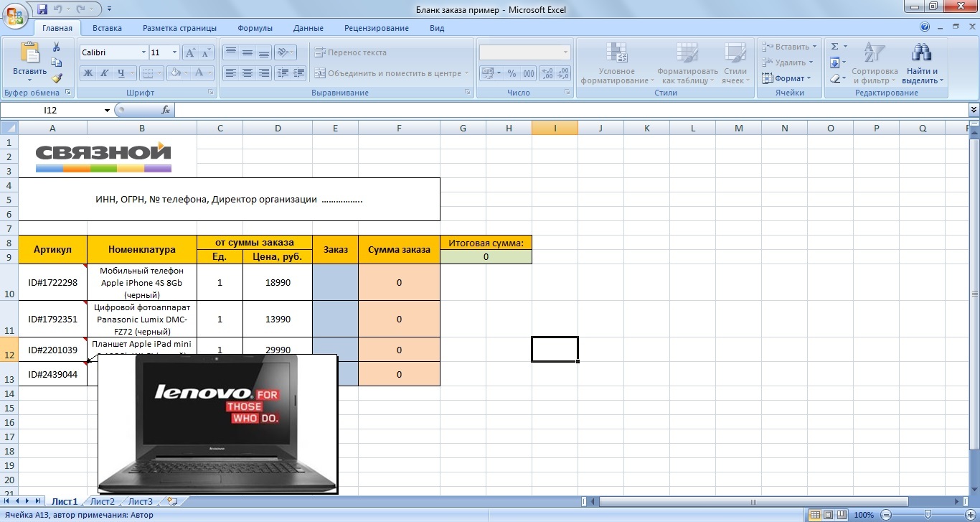This screenshot has width=980, height=522.
Task: Open Форматировать как таблицу gallery
Action: click(687, 63)
